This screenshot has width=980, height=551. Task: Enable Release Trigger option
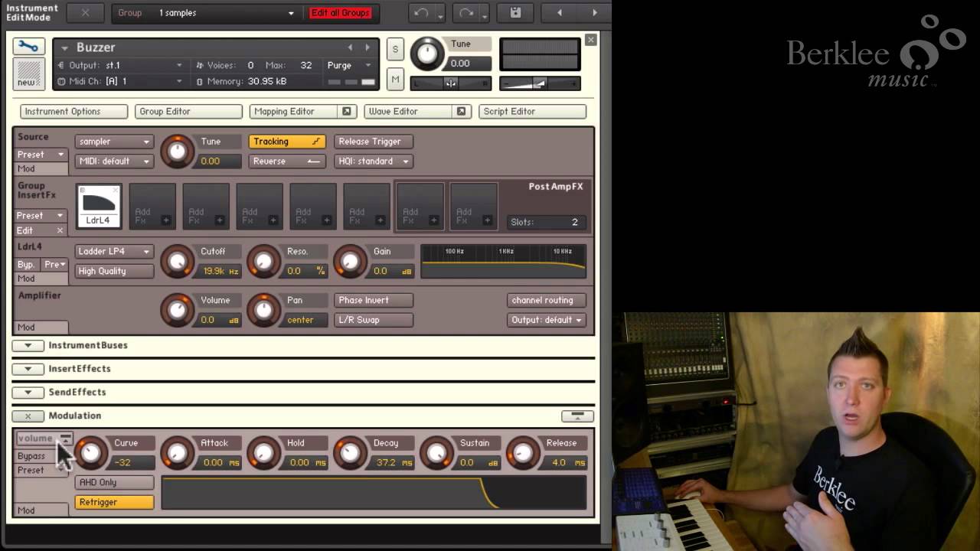click(x=373, y=142)
